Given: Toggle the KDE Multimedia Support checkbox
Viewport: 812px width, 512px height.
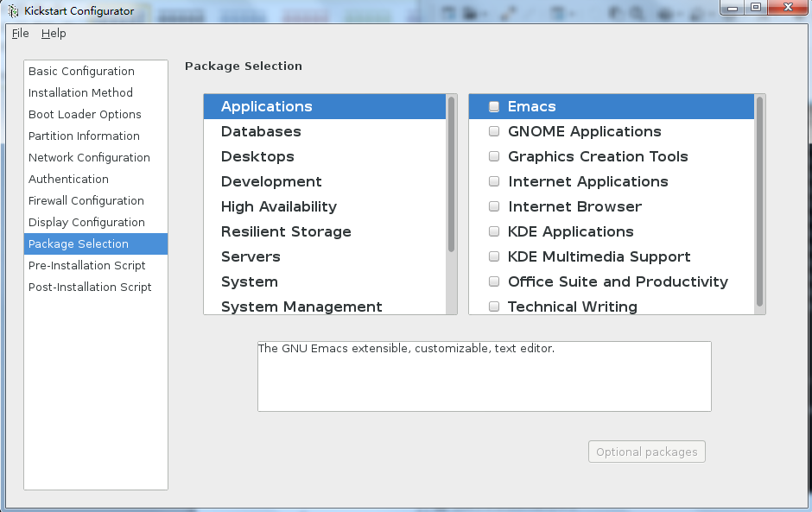Looking at the screenshot, I should pos(494,257).
